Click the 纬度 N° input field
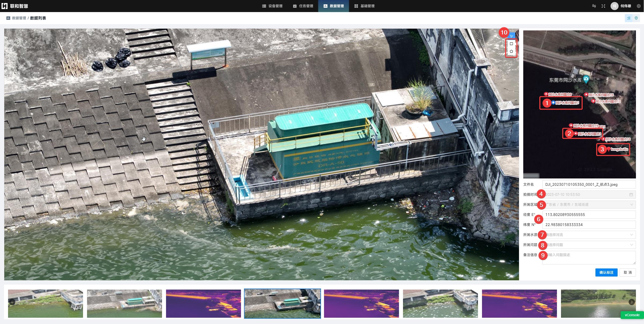This screenshot has height=324, width=644. click(589, 225)
